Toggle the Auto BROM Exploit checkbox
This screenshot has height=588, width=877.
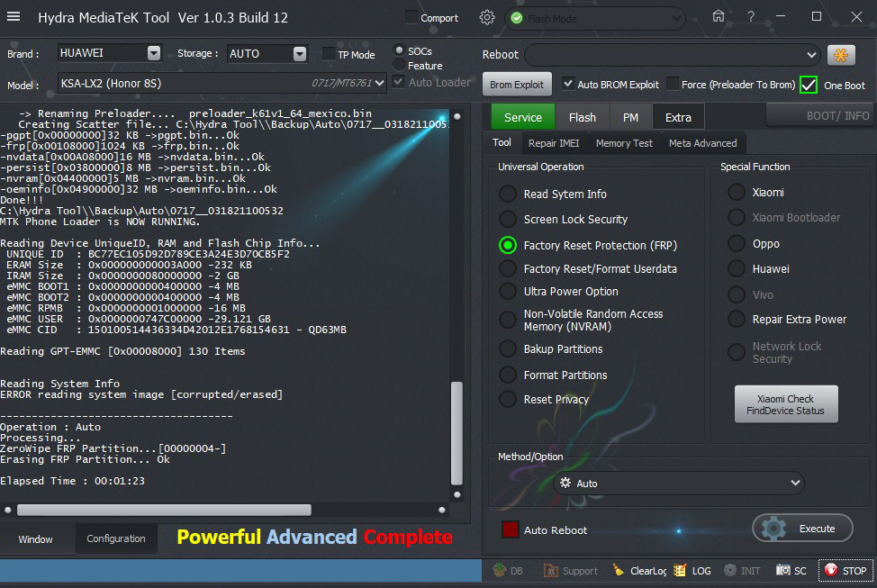tap(568, 84)
